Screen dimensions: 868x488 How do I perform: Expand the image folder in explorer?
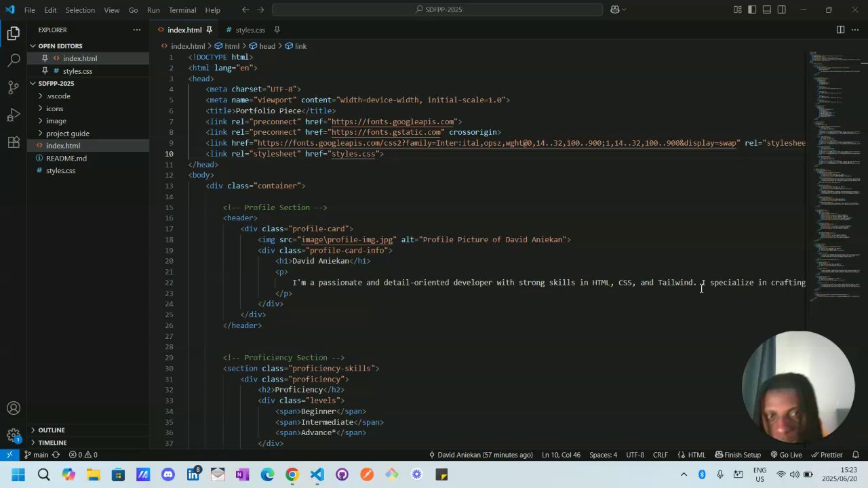pos(56,121)
